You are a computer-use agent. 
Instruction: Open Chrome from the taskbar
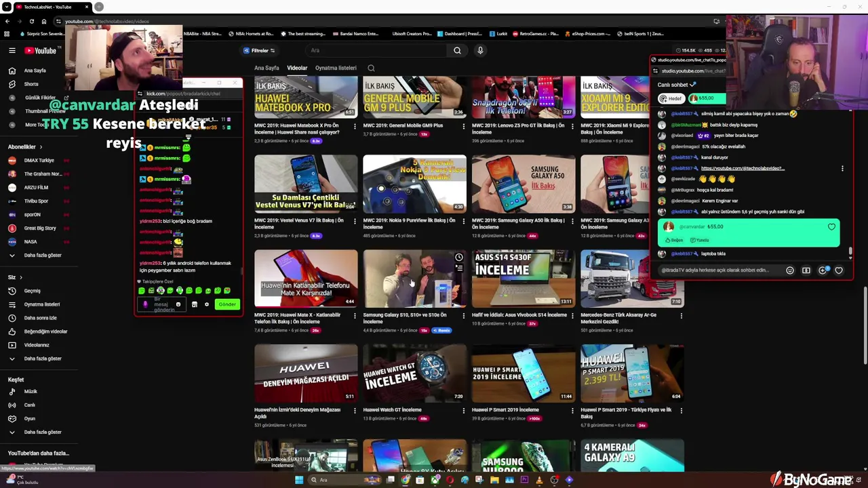click(x=406, y=480)
